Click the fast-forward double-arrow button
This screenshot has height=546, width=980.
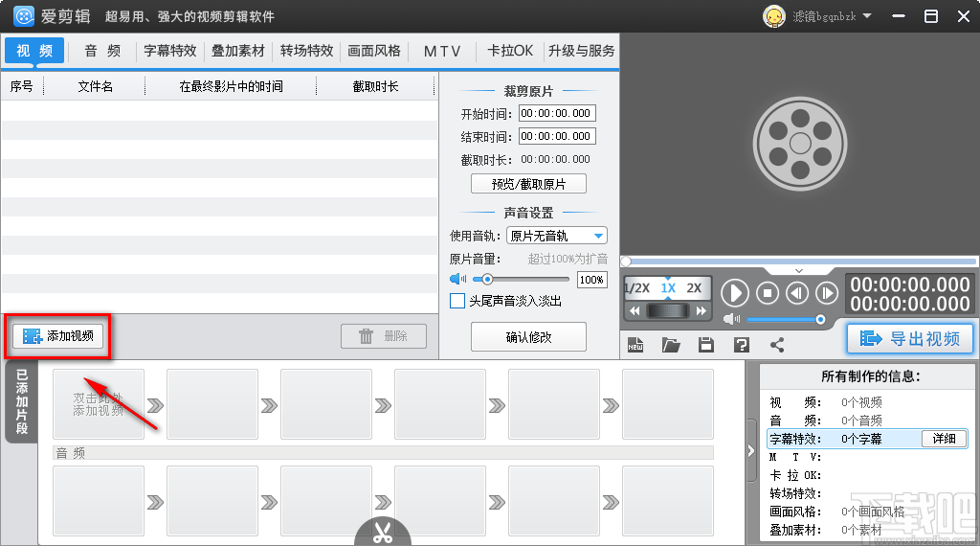click(702, 311)
